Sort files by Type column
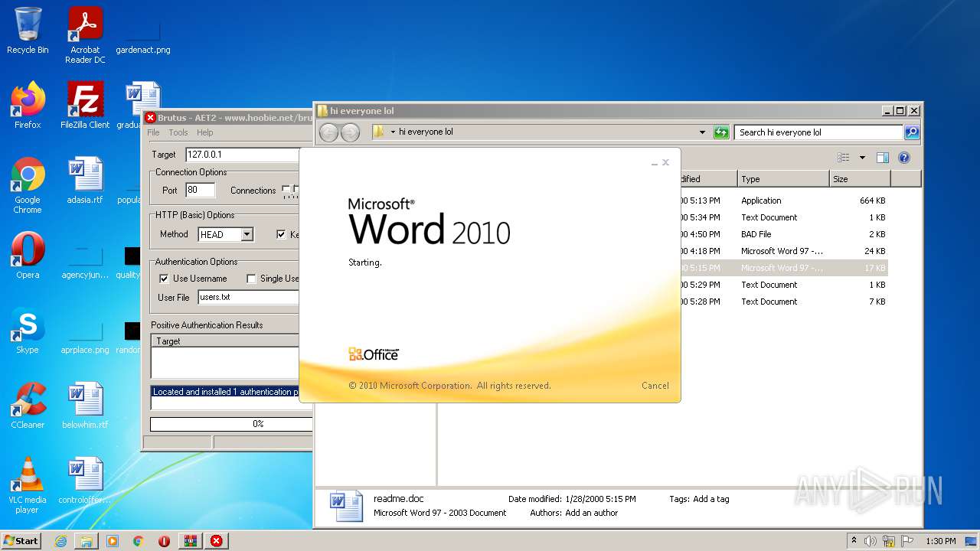Screen dimensions: 980x551 click(x=783, y=179)
